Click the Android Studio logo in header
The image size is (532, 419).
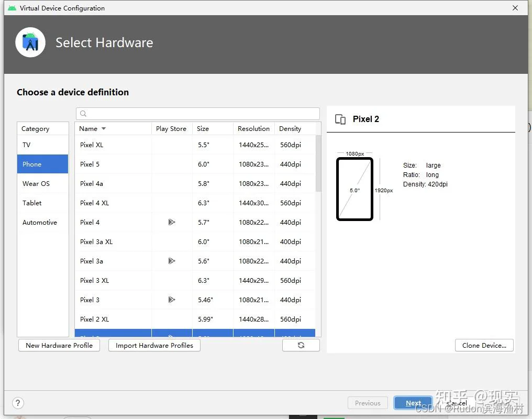30,42
